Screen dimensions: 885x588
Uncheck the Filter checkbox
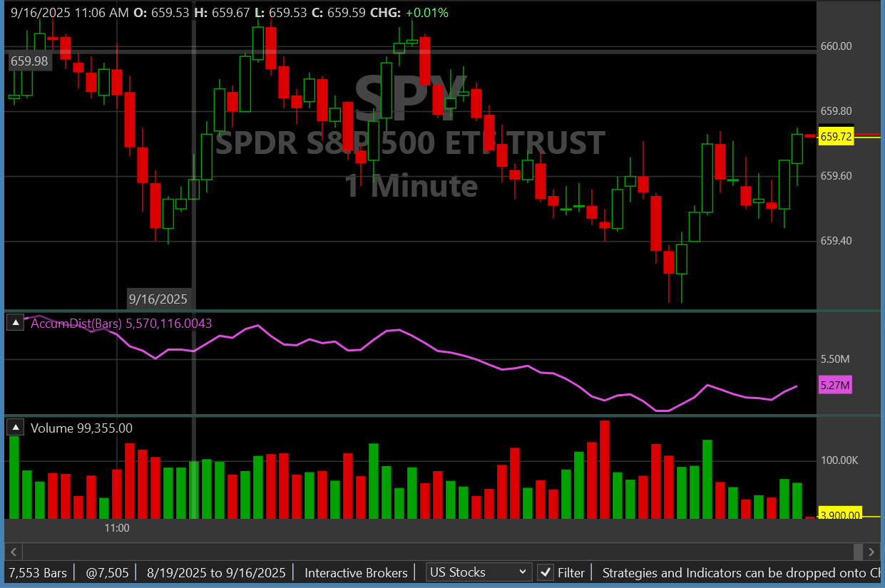tap(546, 572)
